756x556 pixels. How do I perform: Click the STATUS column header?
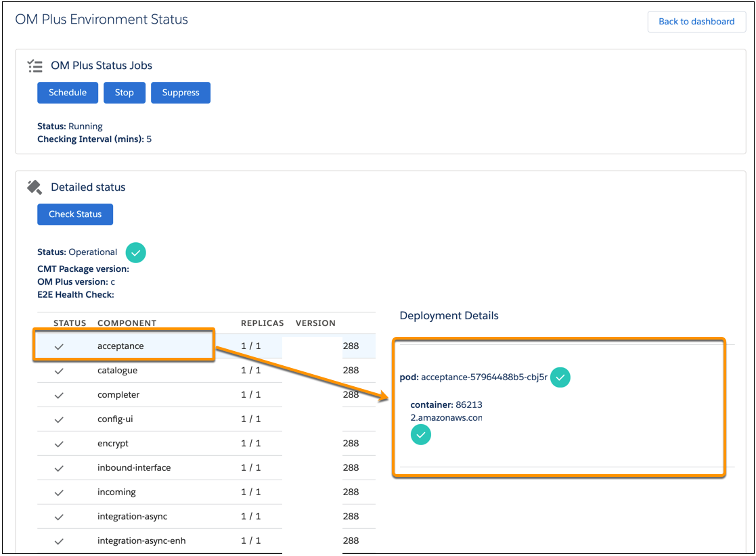[70, 323]
